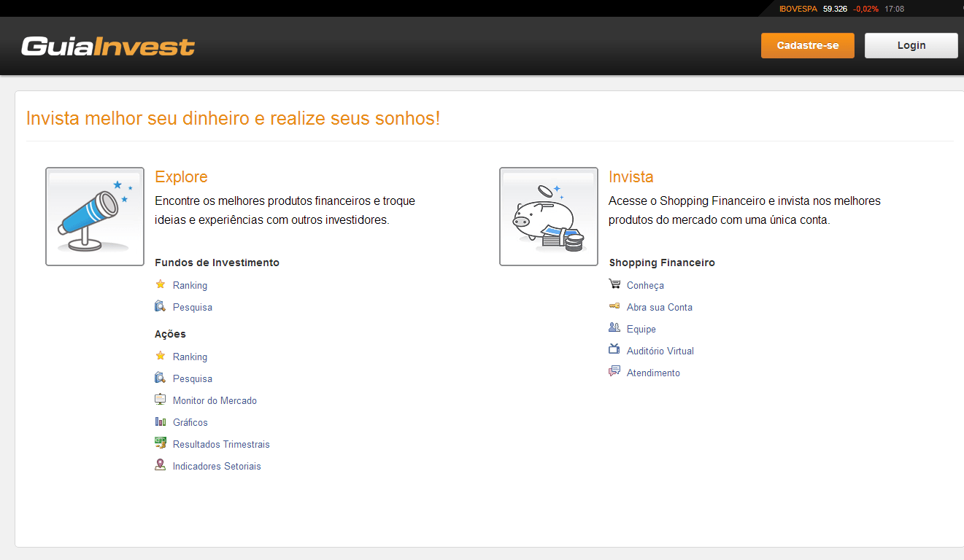Viewport: 964px width, 560px height.
Task: Click the piggy bank Invista thumbnail image
Action: [549, 217]
